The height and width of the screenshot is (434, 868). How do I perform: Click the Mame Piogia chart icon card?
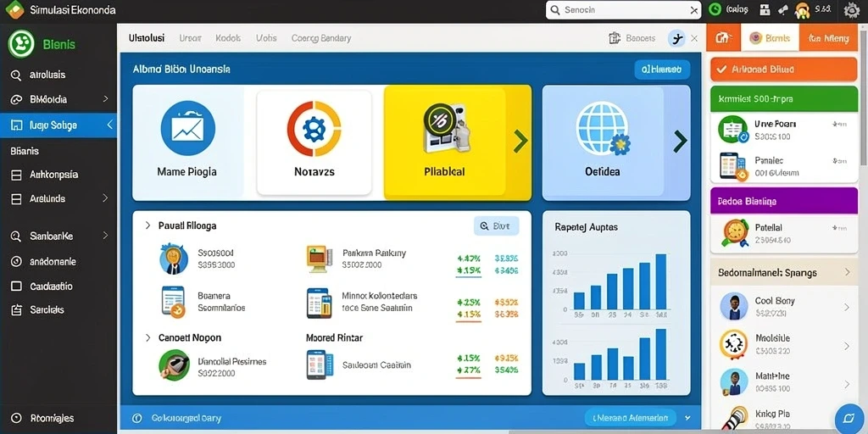point(187,128)
